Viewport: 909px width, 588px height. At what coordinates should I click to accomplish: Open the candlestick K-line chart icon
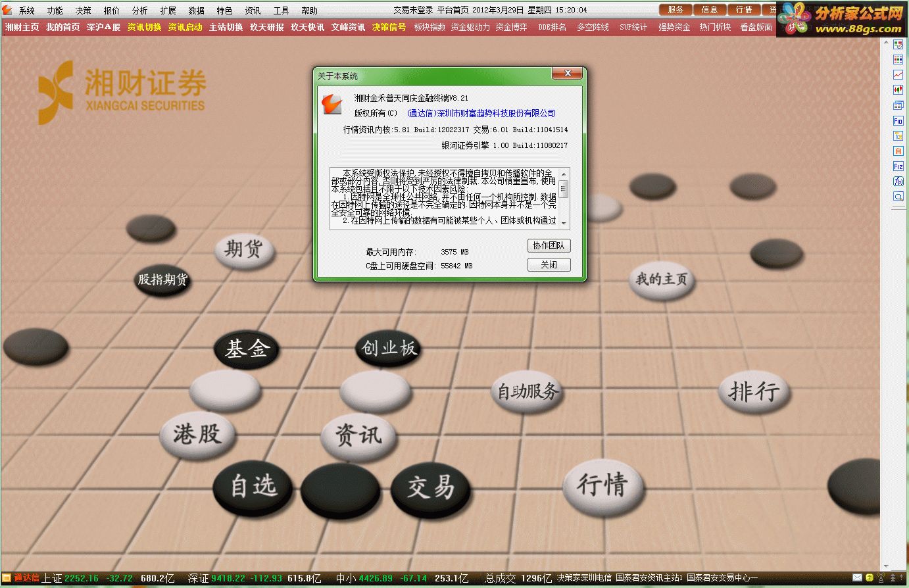pyautogui.click(x=898, y=90)
